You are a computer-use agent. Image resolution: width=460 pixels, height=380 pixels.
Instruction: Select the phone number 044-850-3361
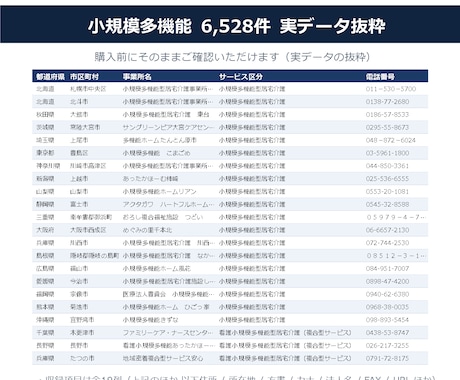point(387,166)
